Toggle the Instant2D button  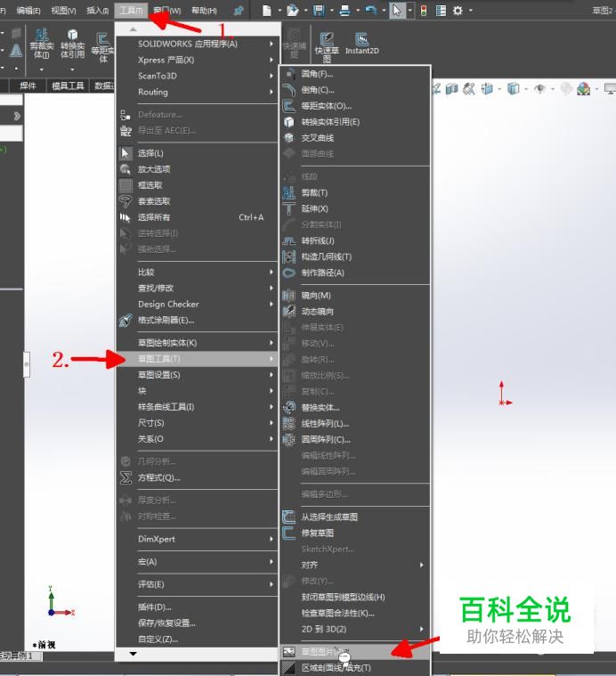361,43
